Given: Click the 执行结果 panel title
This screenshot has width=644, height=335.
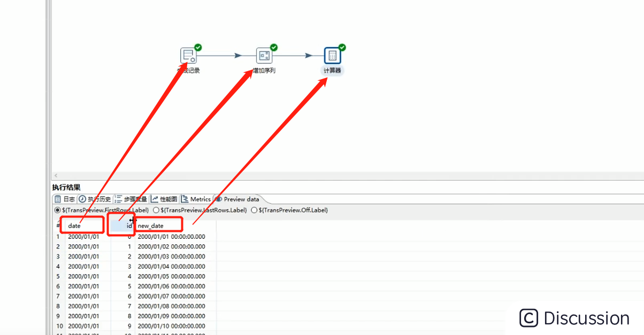Looking at the screenshot, I should click(x=66, y=188).
